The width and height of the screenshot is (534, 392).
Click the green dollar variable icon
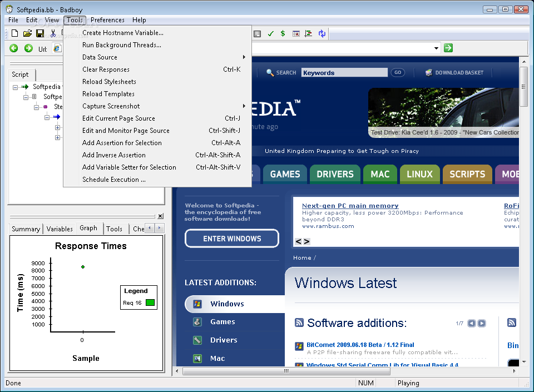[x=283, y=33]
